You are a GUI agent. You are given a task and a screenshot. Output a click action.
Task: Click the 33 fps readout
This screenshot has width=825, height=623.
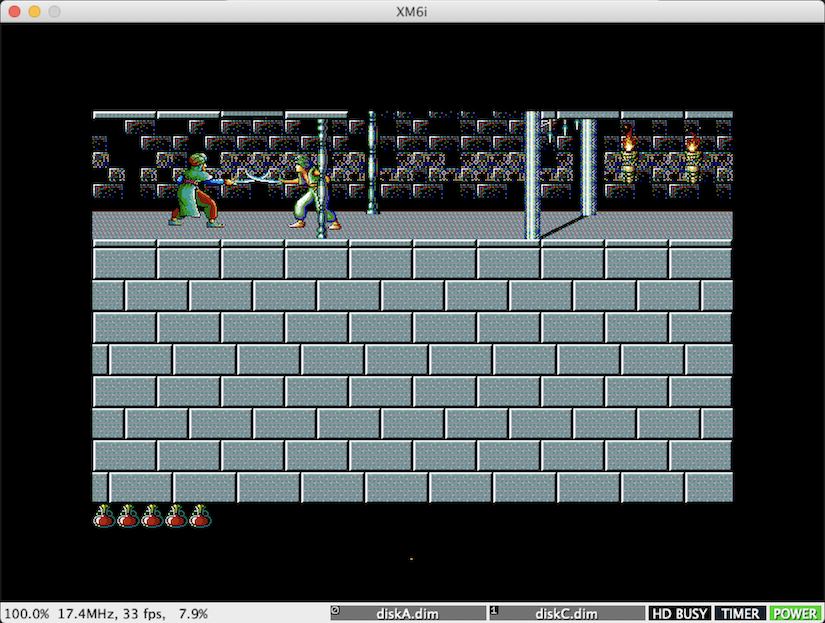click(x=144, y=614)
